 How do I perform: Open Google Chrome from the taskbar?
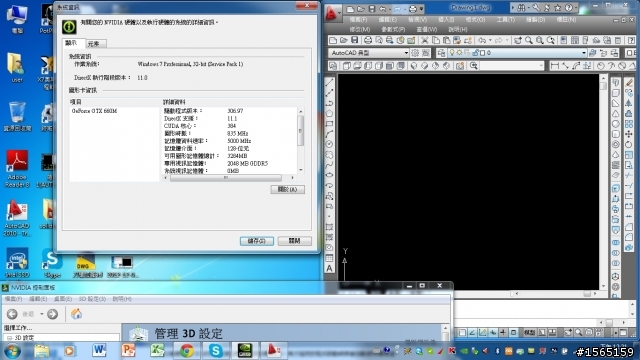click(x=187, y=351)
